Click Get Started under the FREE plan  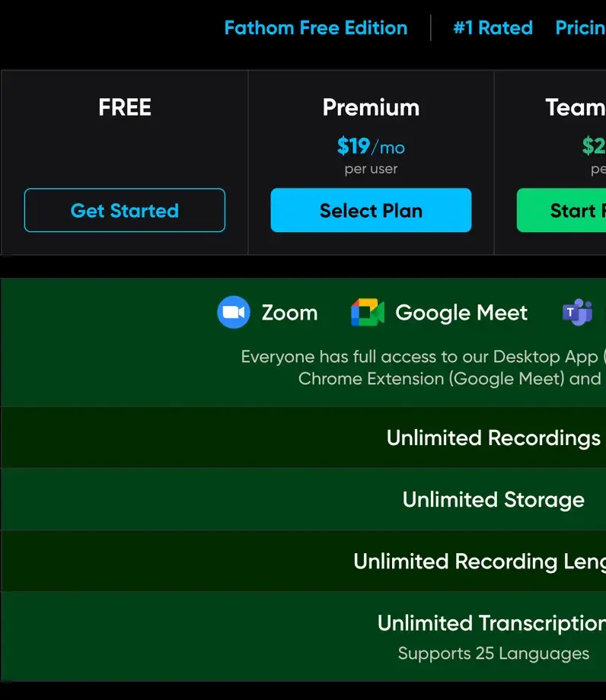coord(125,210)
